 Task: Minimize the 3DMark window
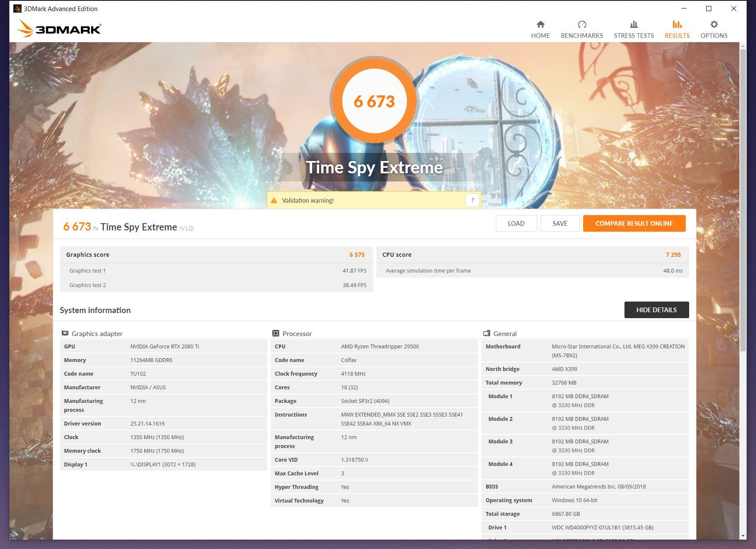684,9
